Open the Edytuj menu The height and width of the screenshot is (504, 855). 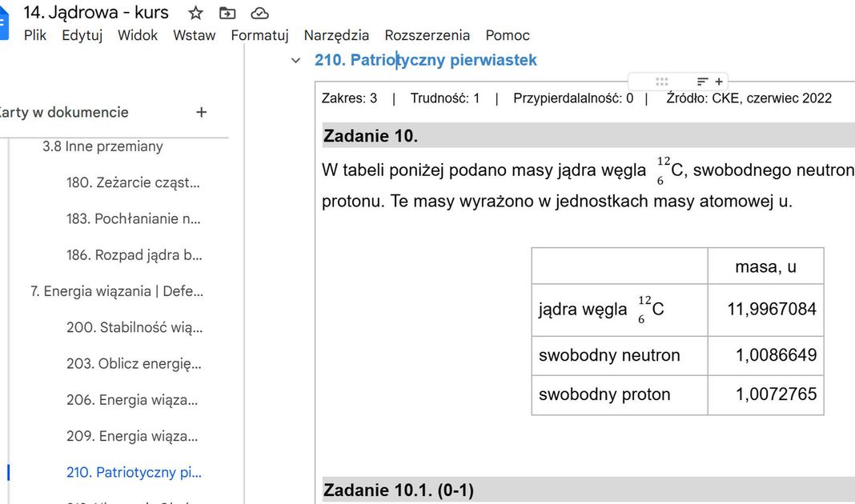(82, 35)
